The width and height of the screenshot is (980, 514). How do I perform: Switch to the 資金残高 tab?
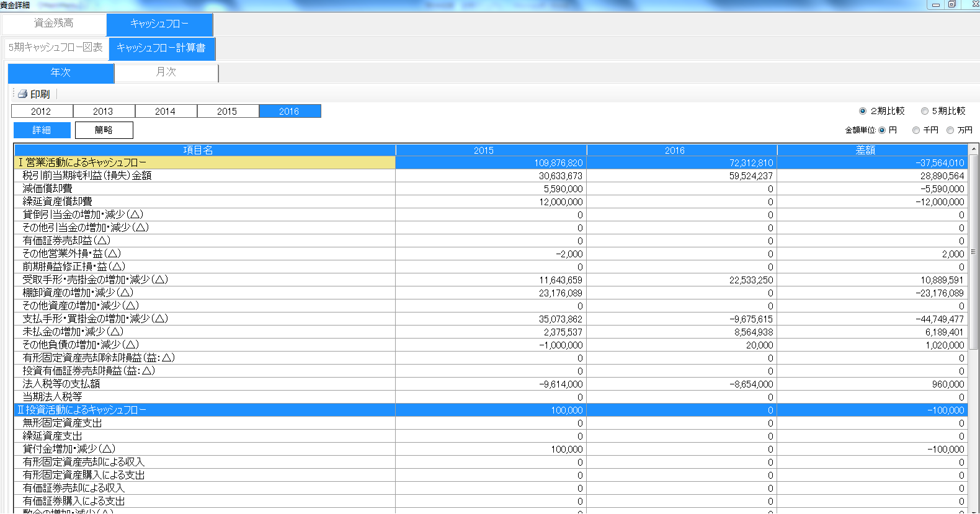pyautogui.click(x=54, y=24)
